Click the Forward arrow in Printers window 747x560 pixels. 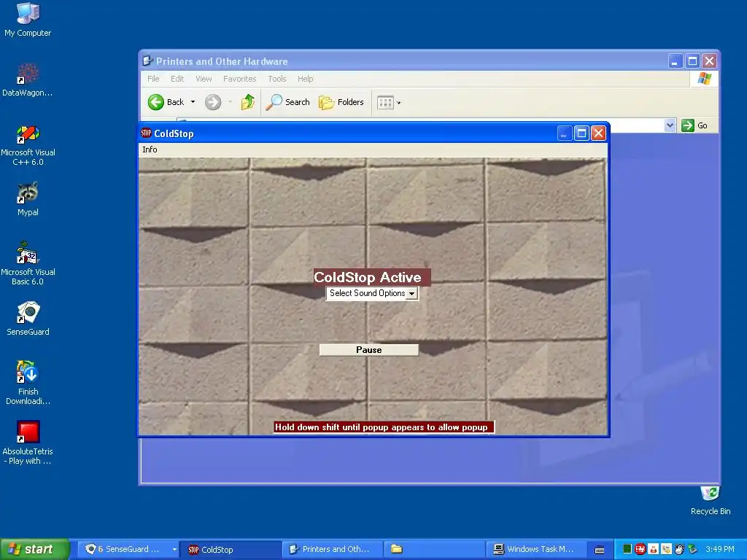point(213,102)
